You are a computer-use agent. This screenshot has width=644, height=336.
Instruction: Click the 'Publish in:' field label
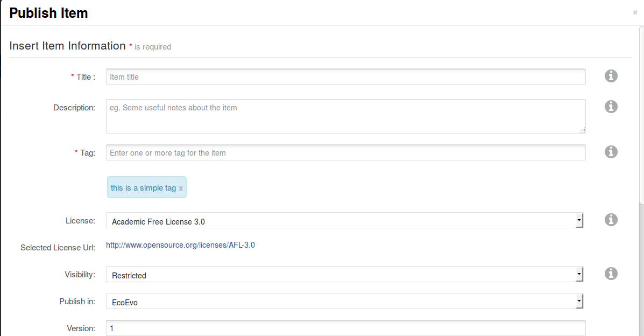point(77,302)
